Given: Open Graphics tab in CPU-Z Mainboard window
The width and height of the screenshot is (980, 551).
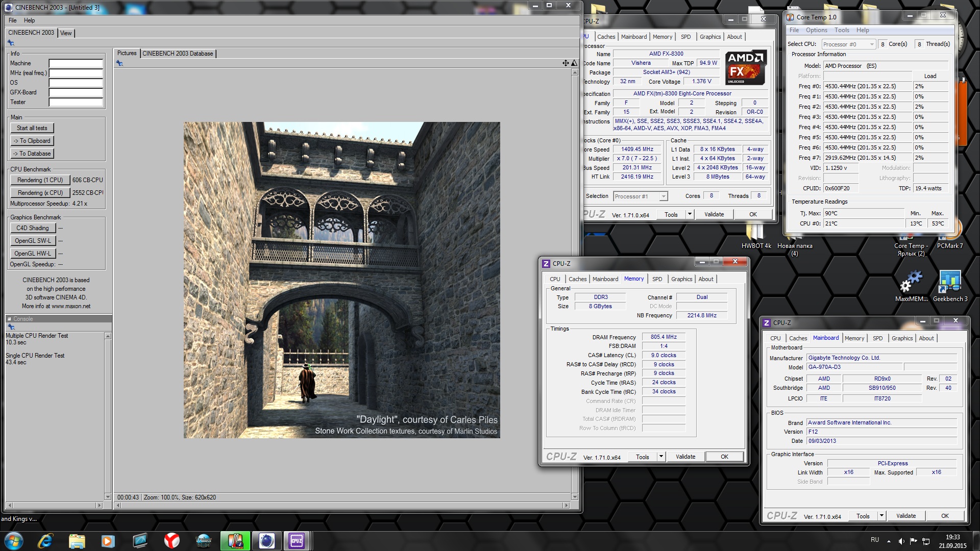Looking at the screenshot, I should tap(902, 338).
